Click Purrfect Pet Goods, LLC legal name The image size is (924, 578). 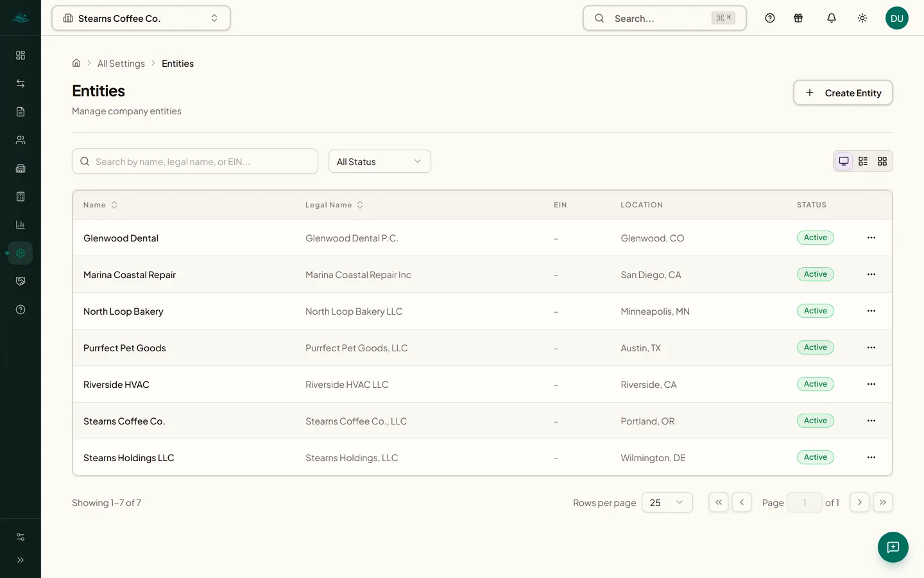coord(357,348)
